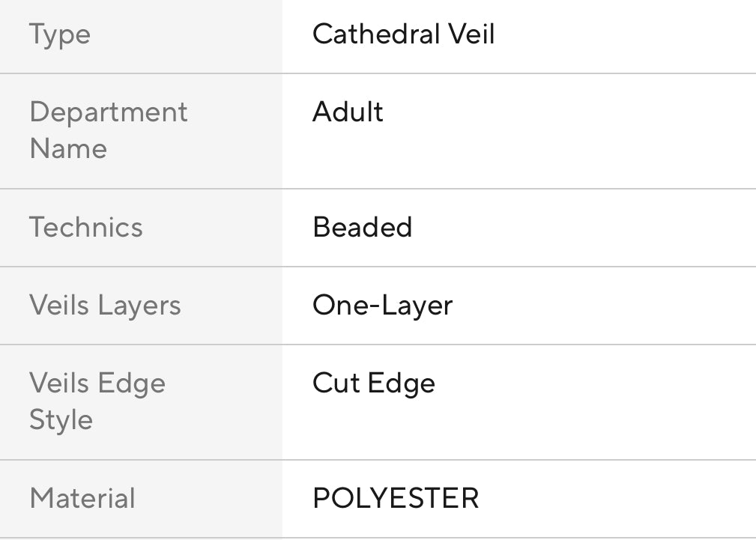Viewport: 756px width, 540px height.
Task: Click the word 'Name' below Department
Action: click(x=68, y=148)
